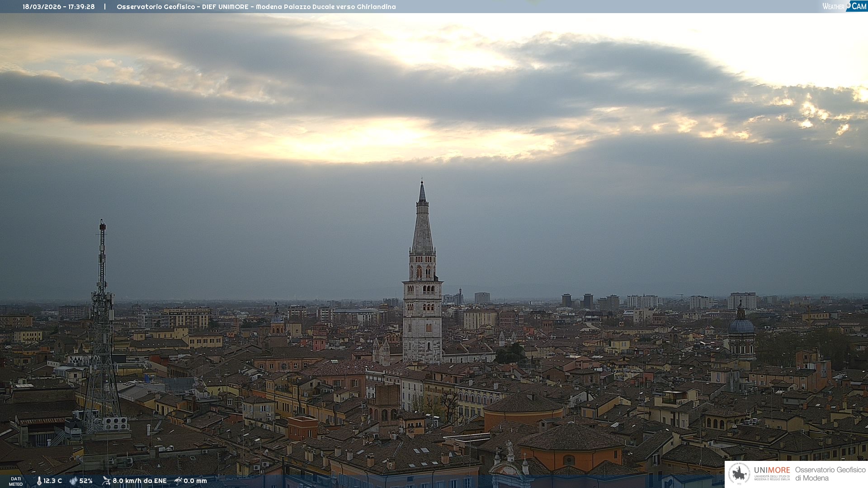Click the rain umbrella icon
Screen dimensions: 868x488
pos(178,481)
